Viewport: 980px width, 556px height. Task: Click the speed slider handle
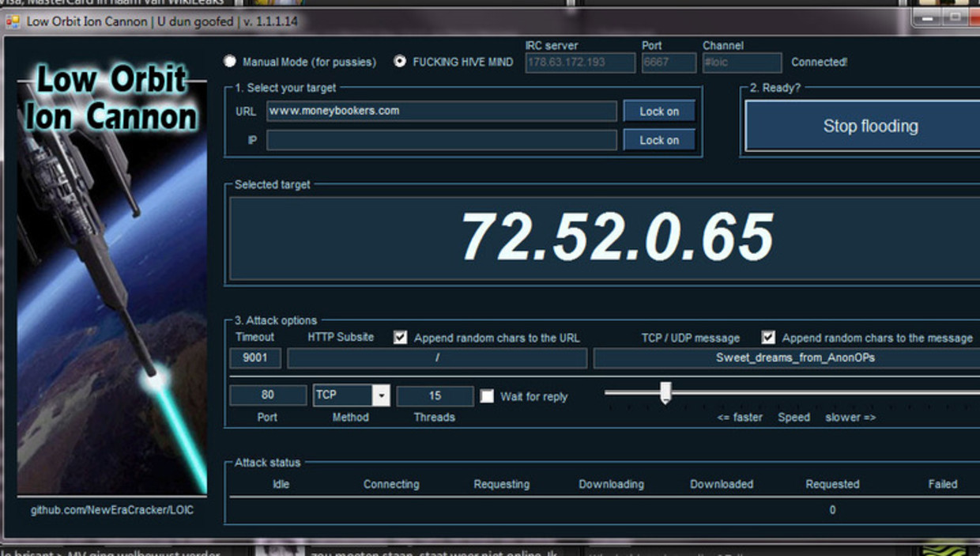665,393
